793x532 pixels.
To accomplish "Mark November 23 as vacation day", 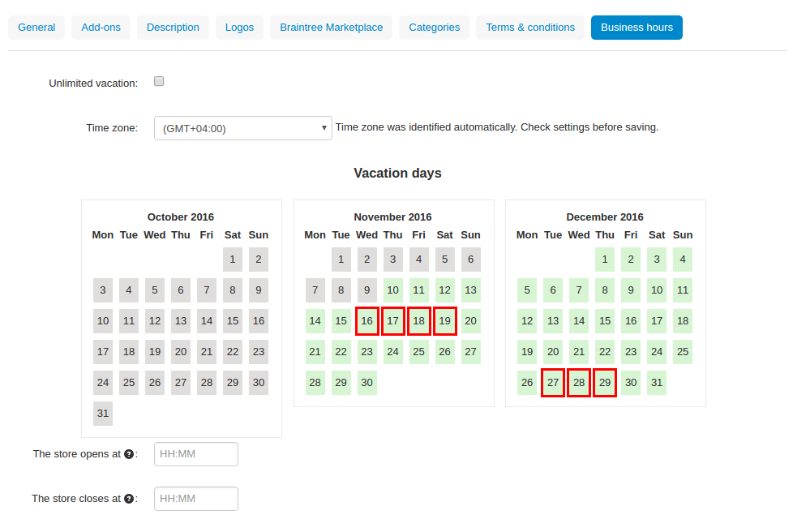I will [x=366, y=352].
